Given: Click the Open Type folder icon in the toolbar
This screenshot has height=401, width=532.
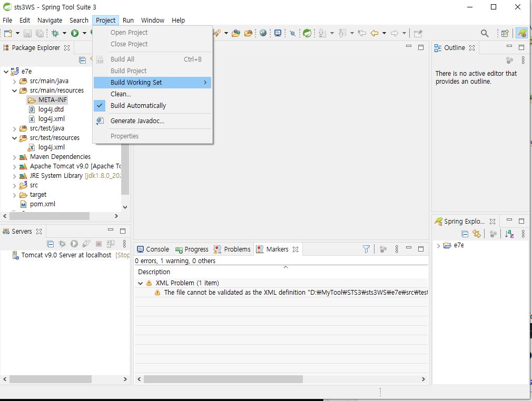Looking at the screenshot, I should 236,33.
